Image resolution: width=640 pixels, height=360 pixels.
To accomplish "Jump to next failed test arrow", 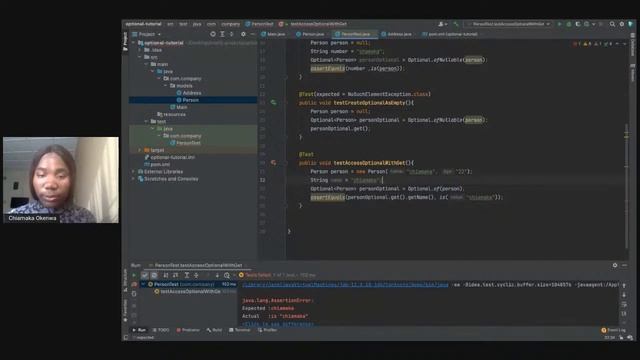I will [217, 275].
